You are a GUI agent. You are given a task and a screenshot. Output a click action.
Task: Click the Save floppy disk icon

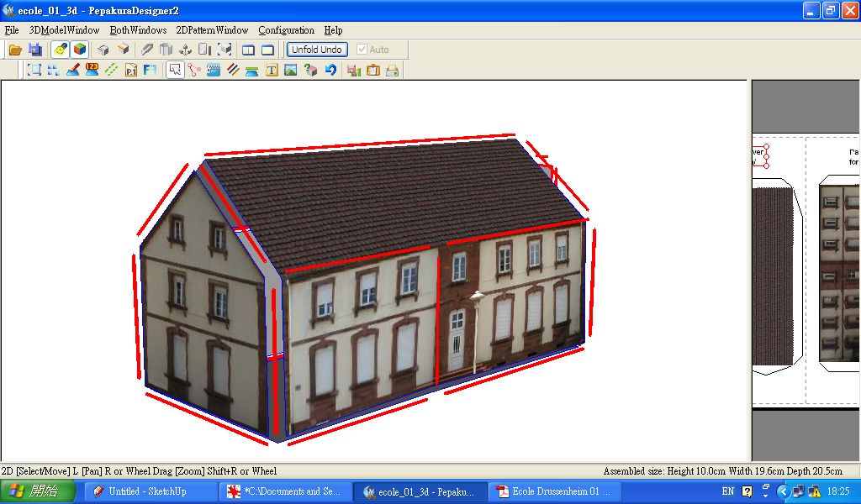pos(35,50)
